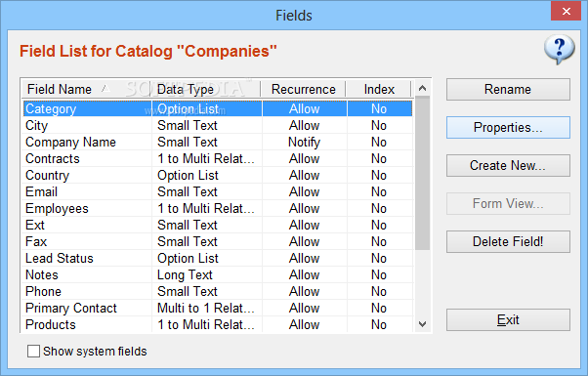Sort by Data Type column header
The image size is (588, 376).
tap(205, 89)
